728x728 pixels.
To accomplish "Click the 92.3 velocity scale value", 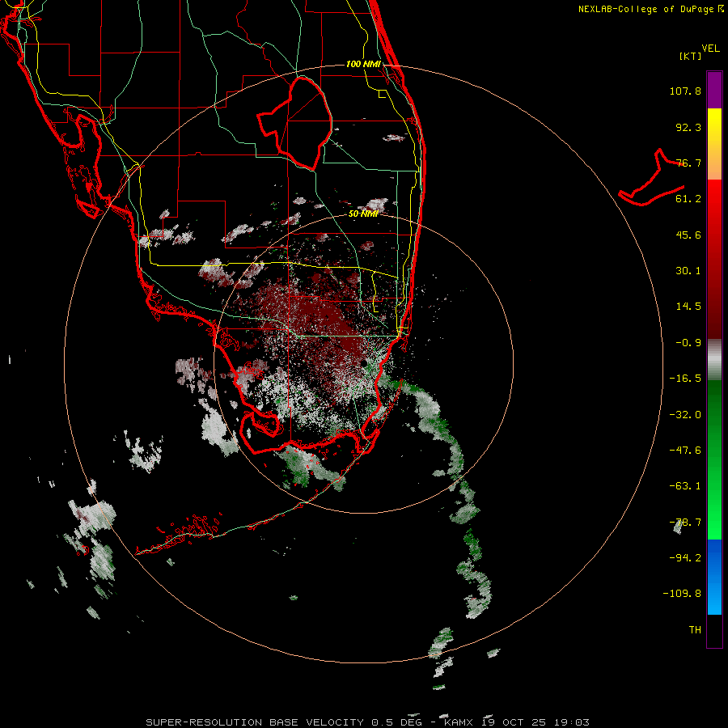I will click(x=688, y=127).
